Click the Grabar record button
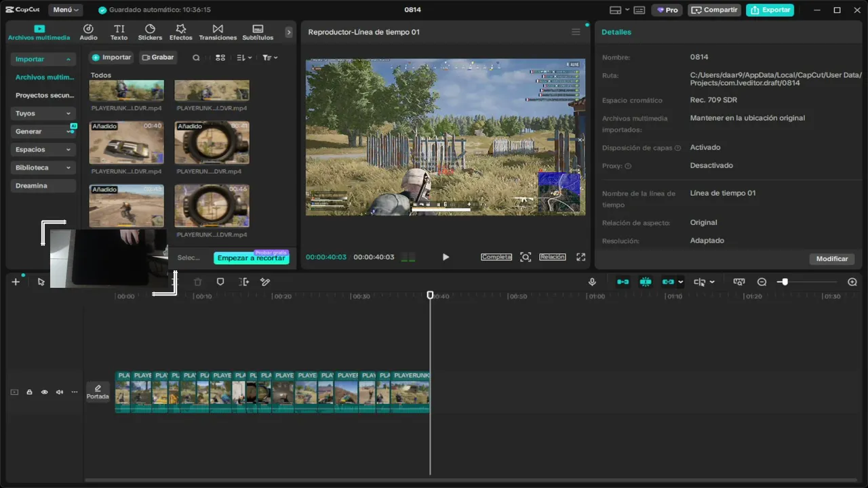868x488 pixels. pyautogui.click(x=158, y=58)
